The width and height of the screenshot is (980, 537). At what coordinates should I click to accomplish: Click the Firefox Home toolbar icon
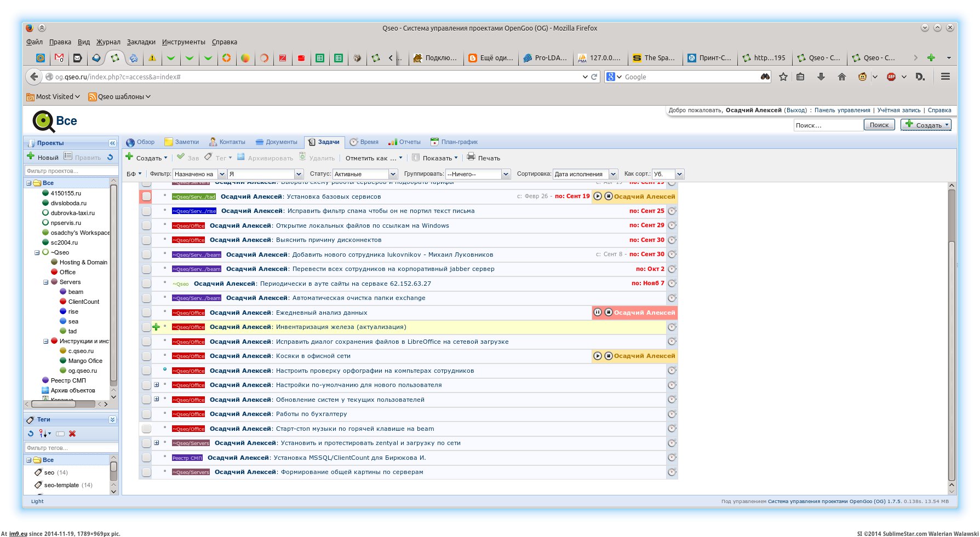tap(841, 77)
